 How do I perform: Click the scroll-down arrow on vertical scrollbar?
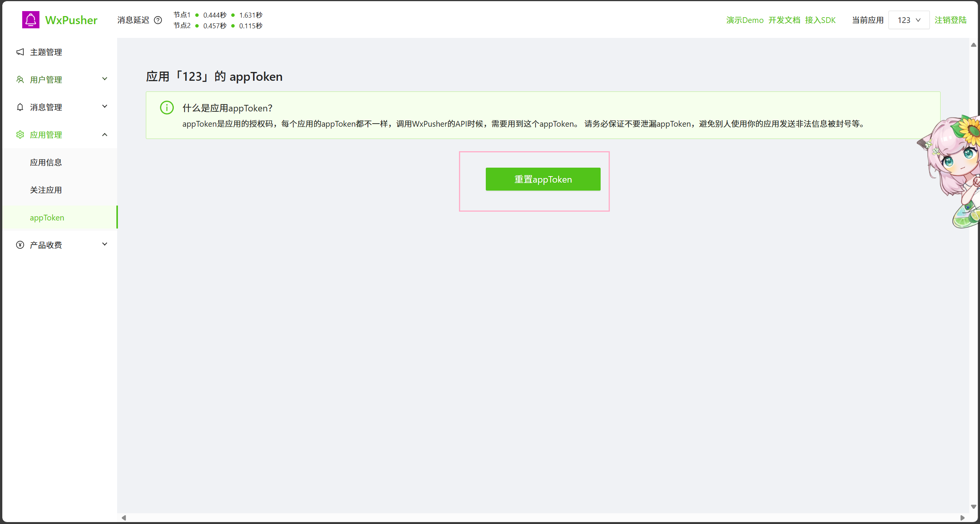(x=973, y=507)
